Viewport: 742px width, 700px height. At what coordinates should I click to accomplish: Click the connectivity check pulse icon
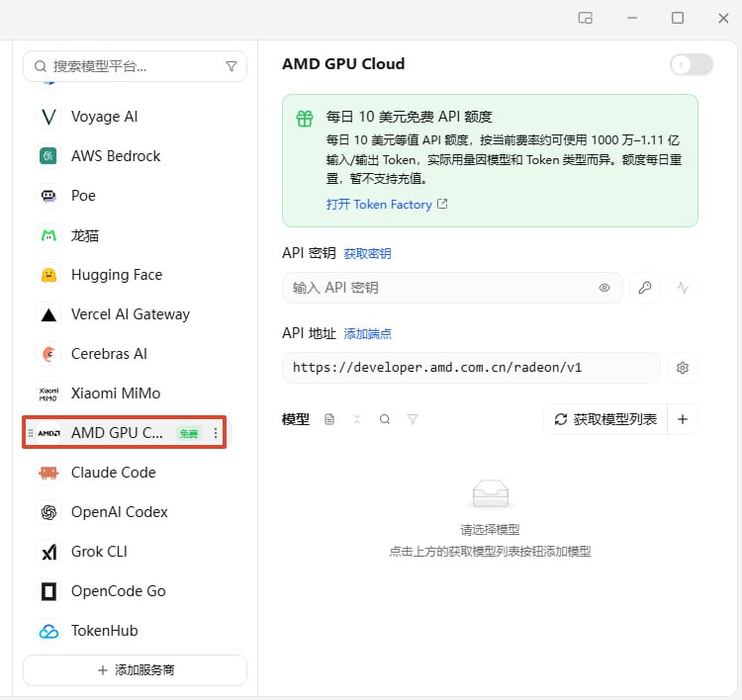click(x=683, y=288)
